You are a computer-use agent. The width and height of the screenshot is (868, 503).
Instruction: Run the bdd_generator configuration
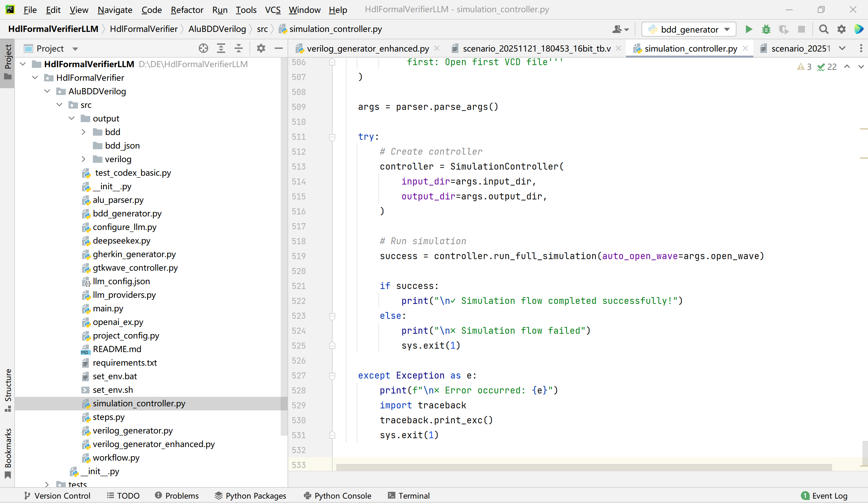coord(748,30)
